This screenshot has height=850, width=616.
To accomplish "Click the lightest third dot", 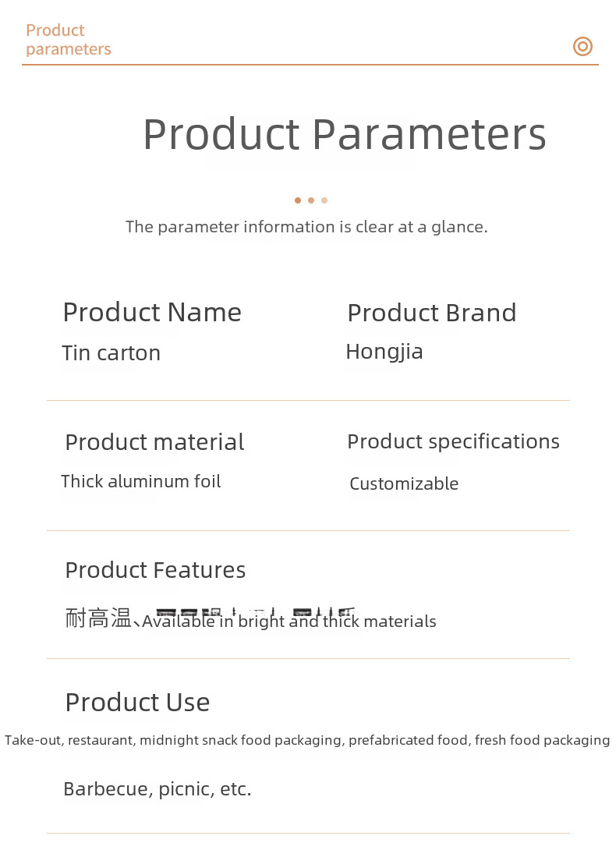I will pos(324,200).
